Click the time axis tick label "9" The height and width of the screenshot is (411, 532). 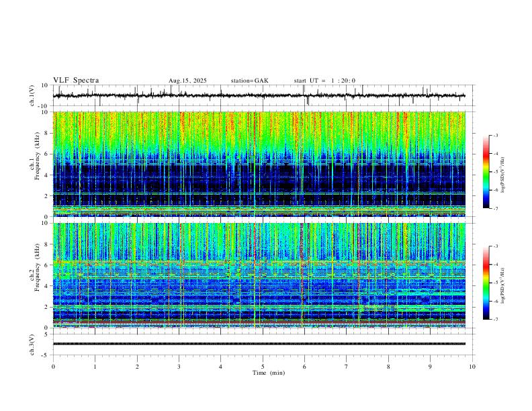(x=430, y=367)
